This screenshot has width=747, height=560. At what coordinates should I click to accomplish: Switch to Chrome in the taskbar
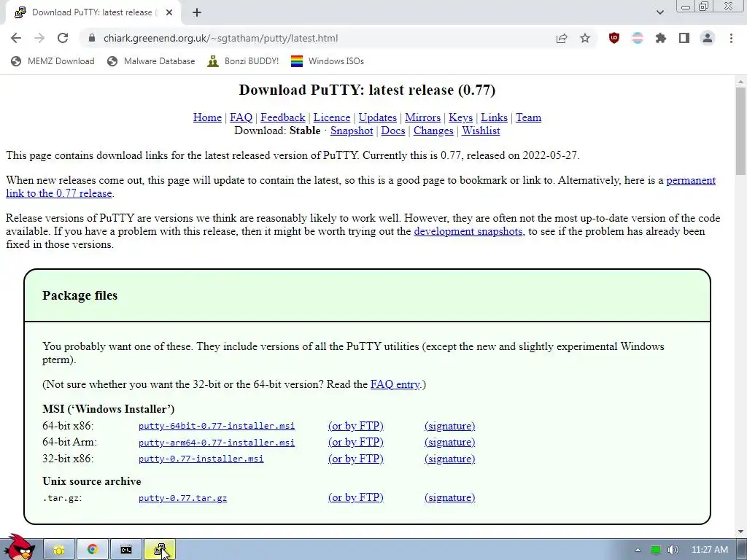point(93,550)
